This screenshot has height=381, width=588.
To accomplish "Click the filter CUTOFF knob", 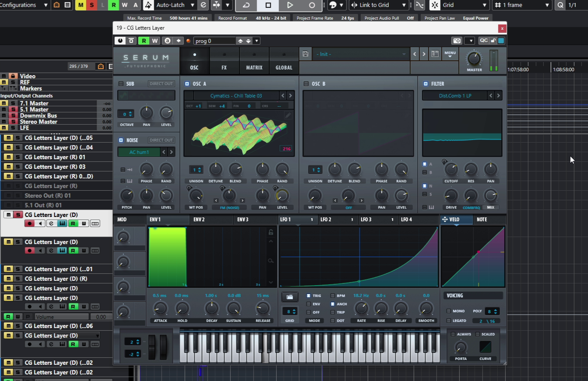I will pyautogui.click(x=451, y=169).
